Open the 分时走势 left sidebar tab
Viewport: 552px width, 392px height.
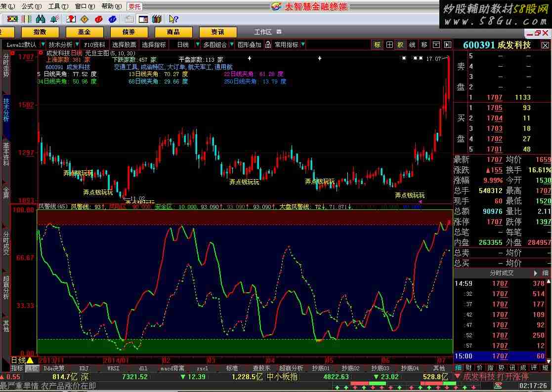coord(6,66)
